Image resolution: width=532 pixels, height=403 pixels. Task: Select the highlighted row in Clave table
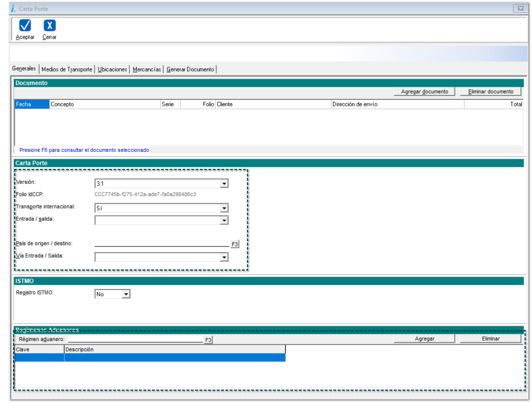point(149,357)
